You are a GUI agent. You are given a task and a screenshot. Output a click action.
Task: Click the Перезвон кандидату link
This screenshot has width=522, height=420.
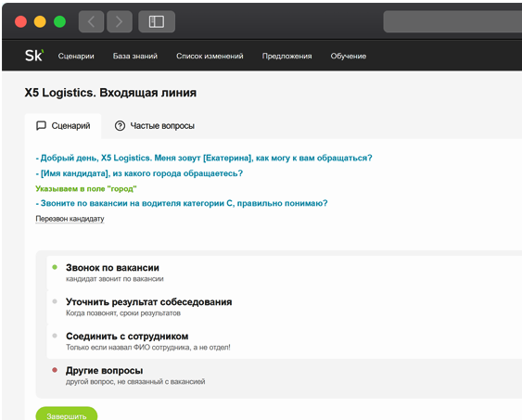pyautogui.click(x=70, y=219)
